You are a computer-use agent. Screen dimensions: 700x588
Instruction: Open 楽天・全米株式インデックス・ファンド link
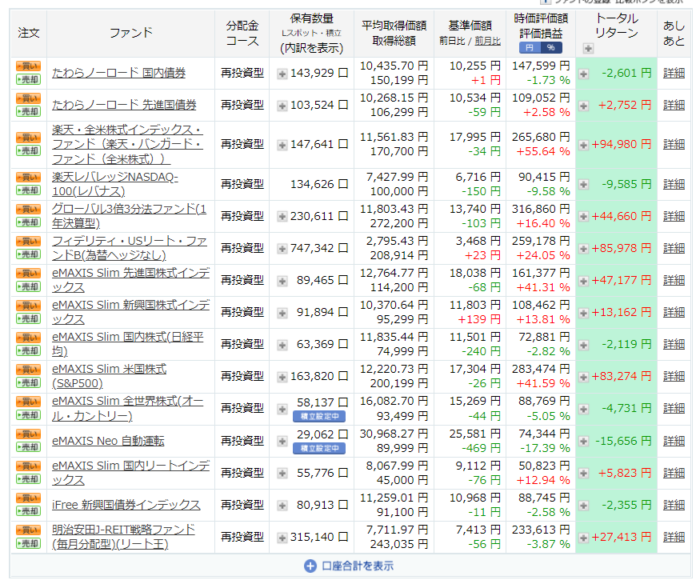pos(127,144)
